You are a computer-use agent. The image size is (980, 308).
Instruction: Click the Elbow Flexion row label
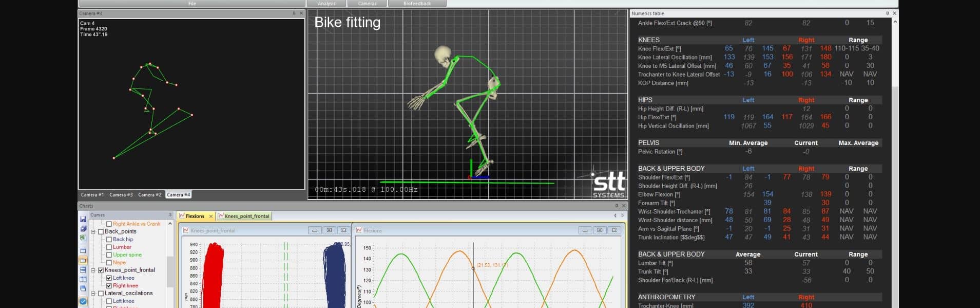(x=659, y=195)
